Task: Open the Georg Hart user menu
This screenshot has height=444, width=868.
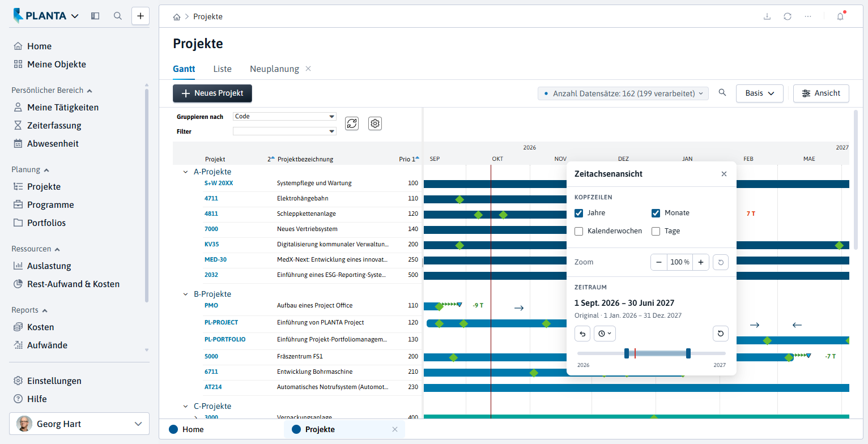Action: [79, 424]
